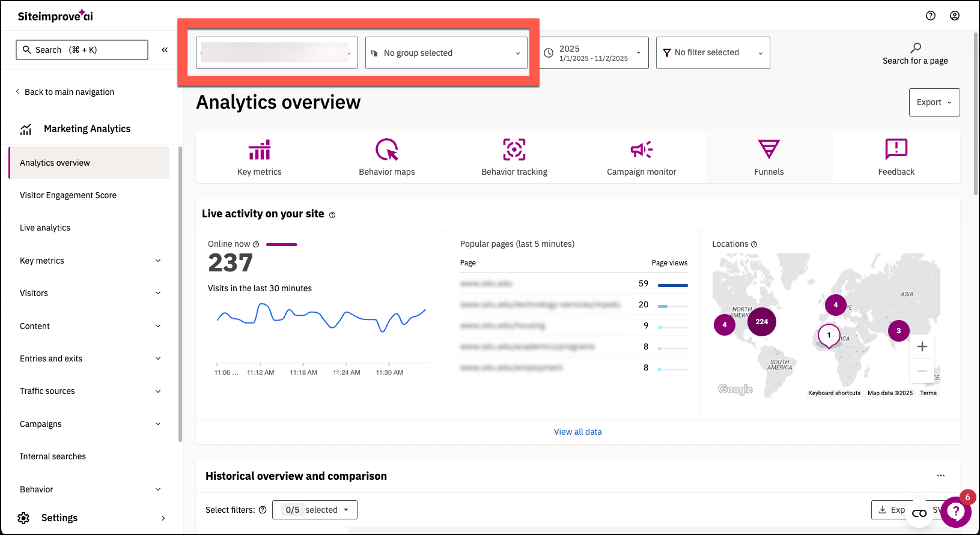Select the map pin marker showing 1

pos(829,336)
